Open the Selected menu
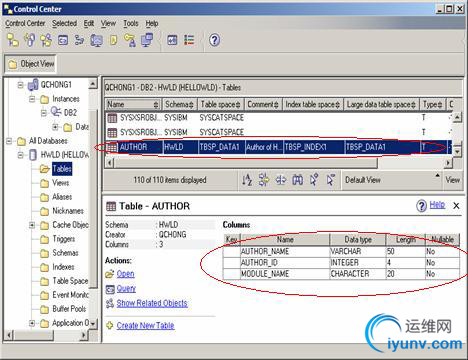The width and height of the screenshot is (468, 360). [64, 23]
